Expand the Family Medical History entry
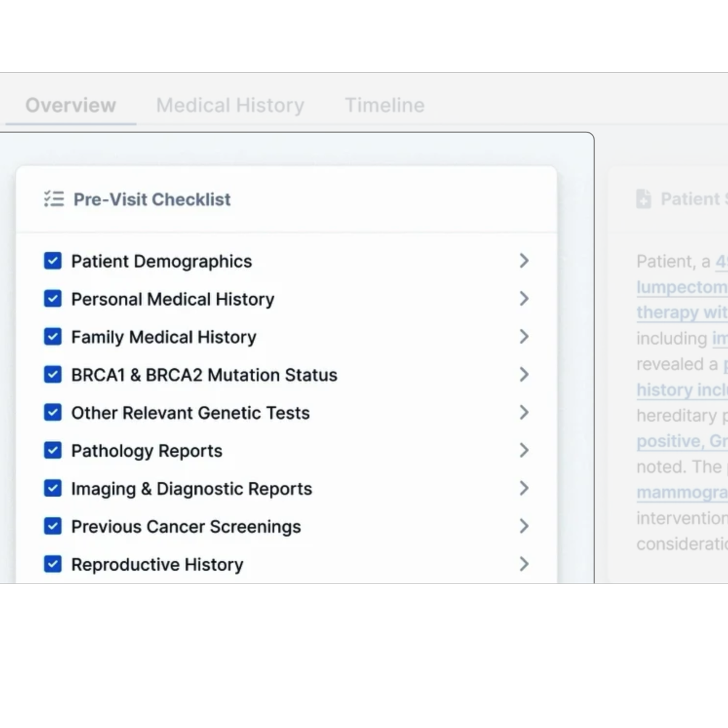 tap(524, 337)
